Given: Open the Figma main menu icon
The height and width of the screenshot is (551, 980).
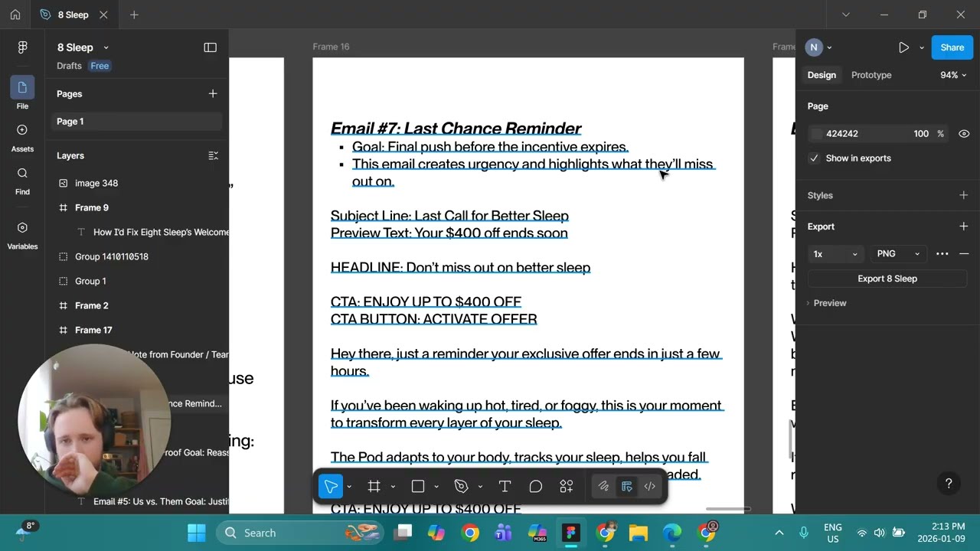Looking at the screenshot, I should point(22,47).
